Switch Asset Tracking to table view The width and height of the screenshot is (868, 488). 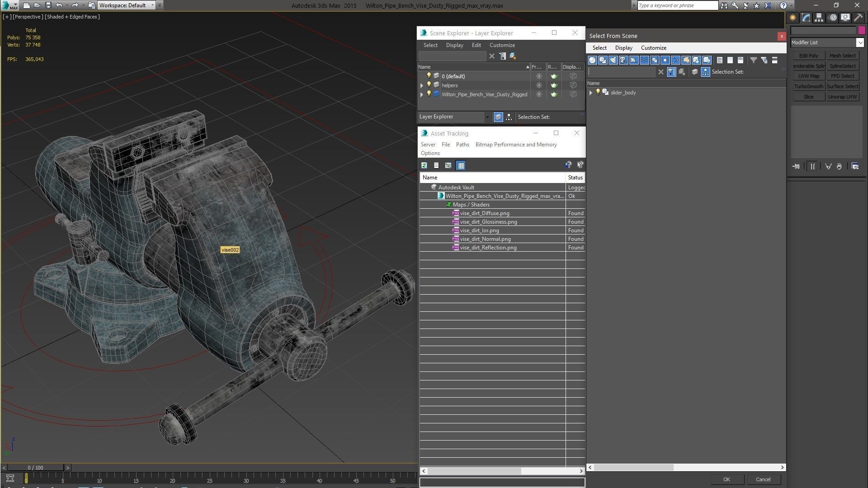(x=461, y=165)
